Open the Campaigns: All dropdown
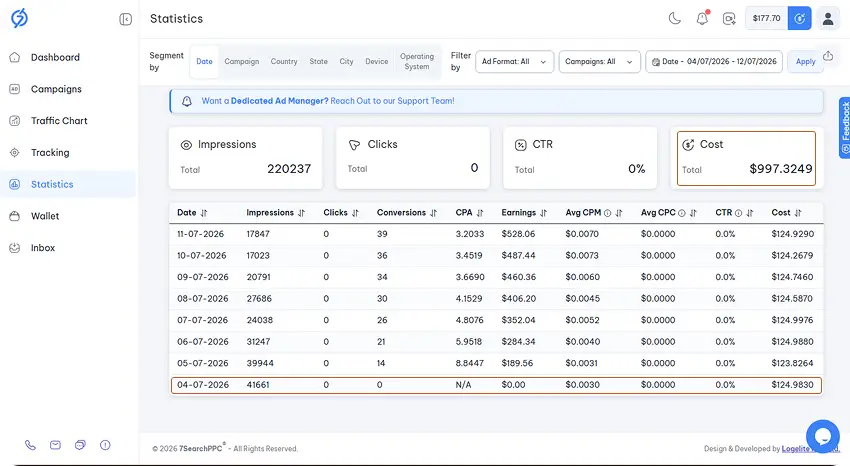850x466 pixels. pyautogui.click(x=600, y=62)
